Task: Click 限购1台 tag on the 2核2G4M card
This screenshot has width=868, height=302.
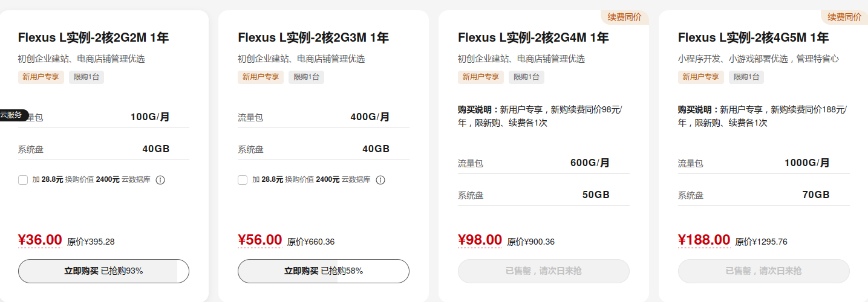Action: click(526, 77)
